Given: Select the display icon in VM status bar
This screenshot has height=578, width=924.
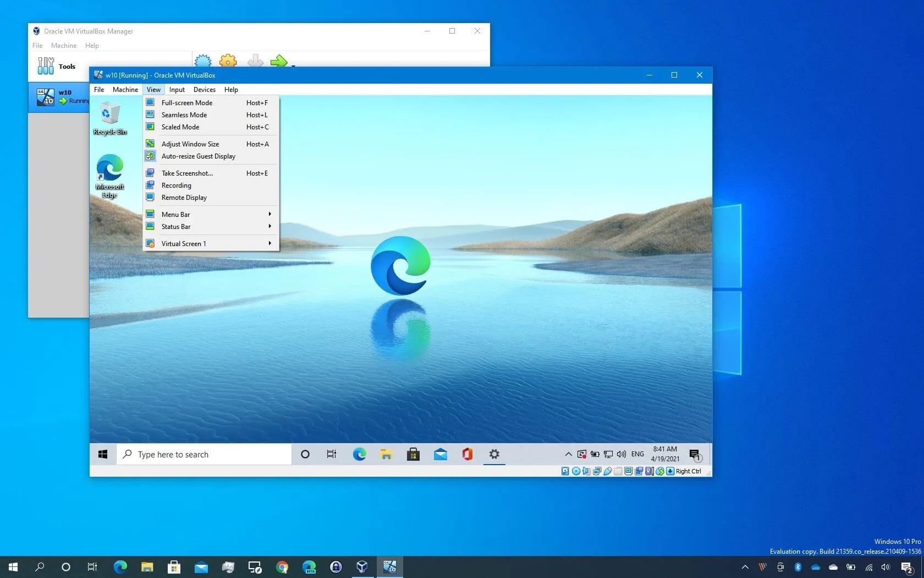Looking at the screenshot, I should (629, 471).
